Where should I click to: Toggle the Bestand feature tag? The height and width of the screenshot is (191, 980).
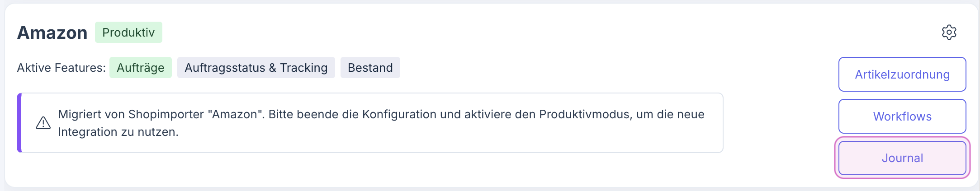click(x=370, y=68)
